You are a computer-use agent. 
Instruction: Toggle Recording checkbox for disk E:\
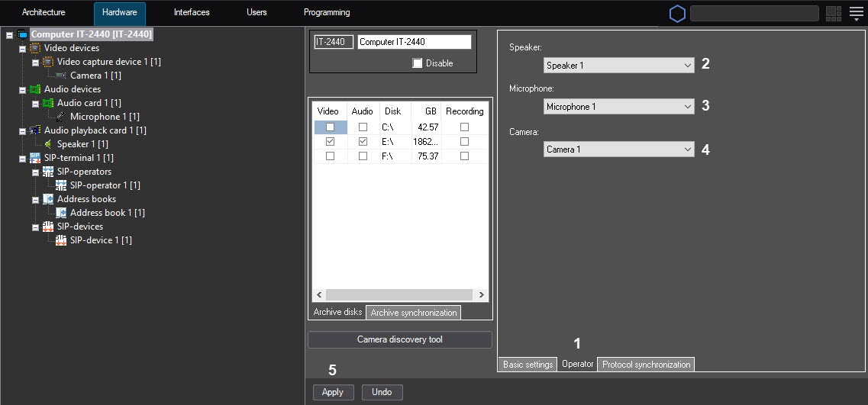pyautogui.click(x=464, y=142)
